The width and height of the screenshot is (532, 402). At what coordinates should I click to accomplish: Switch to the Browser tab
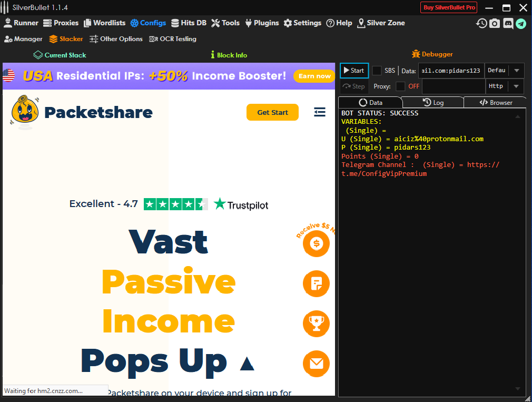pyautogui.click(x=496, y=102)
